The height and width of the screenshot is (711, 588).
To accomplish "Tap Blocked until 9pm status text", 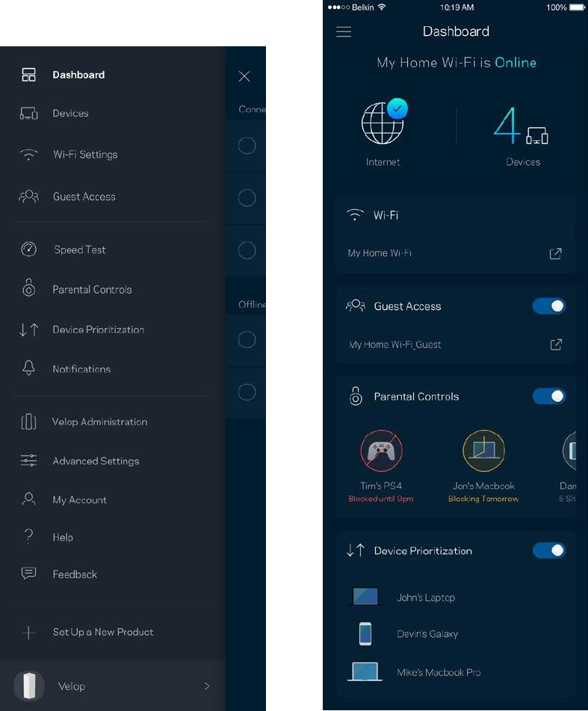I will coord(380,499).
